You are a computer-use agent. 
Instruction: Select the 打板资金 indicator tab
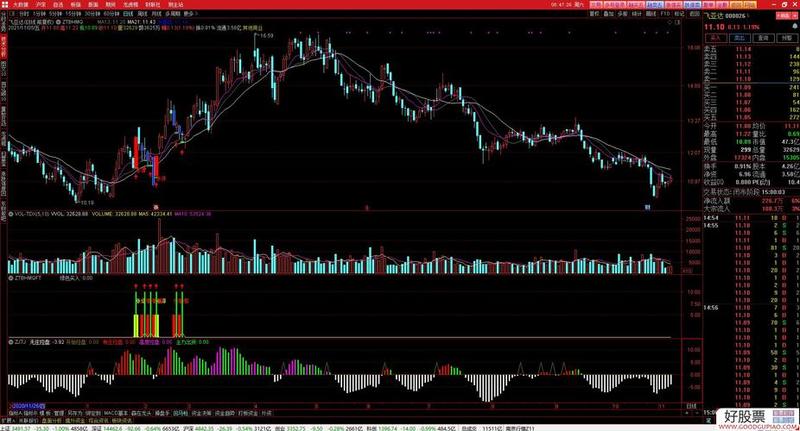tap(248, 413)
